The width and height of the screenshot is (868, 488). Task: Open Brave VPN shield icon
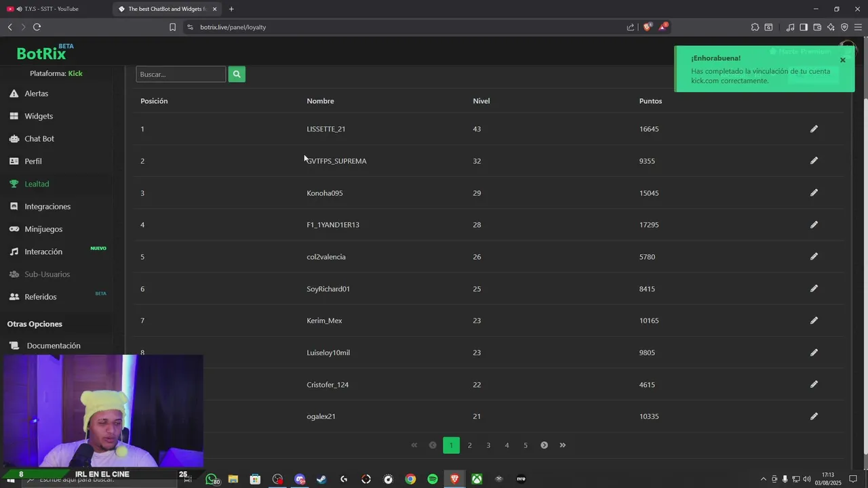pyautogui.click(x=844, y=27)
